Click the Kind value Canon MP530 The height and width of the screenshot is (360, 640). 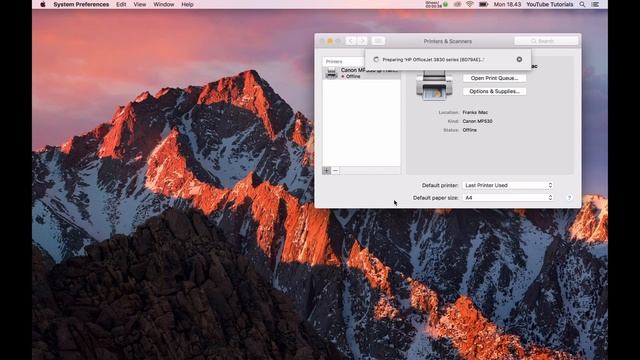(477, 121)
